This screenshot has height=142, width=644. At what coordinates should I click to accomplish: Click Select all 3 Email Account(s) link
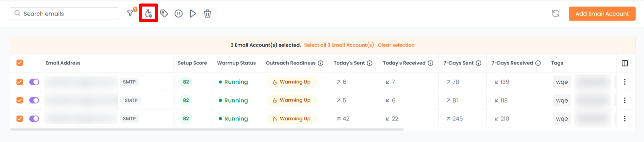(339, 45)
